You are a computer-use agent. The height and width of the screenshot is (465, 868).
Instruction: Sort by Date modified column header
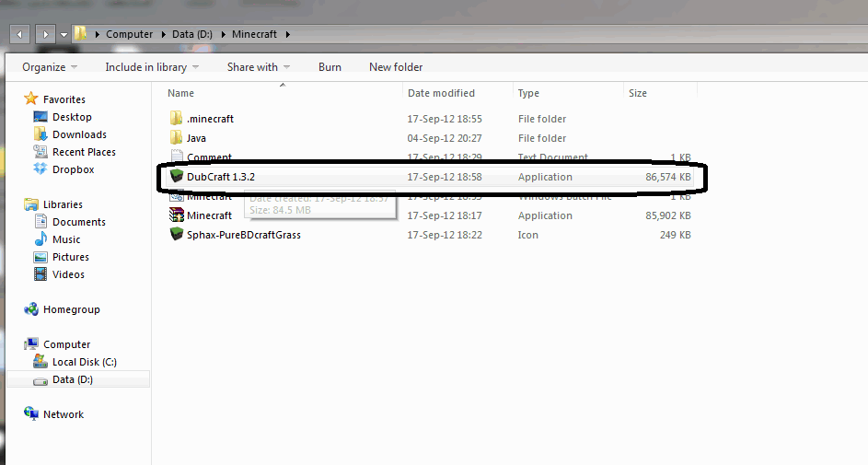tap(441, 93)
